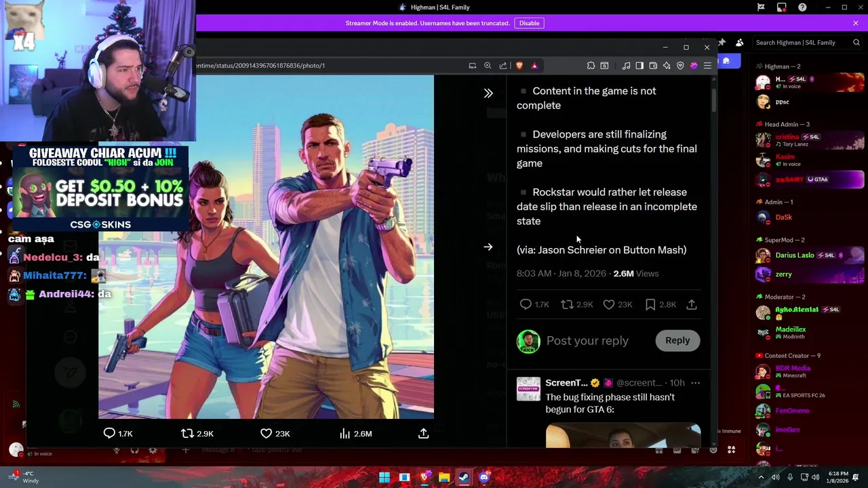
Task: Open ppsc member profile
Action: coord(810,102)
